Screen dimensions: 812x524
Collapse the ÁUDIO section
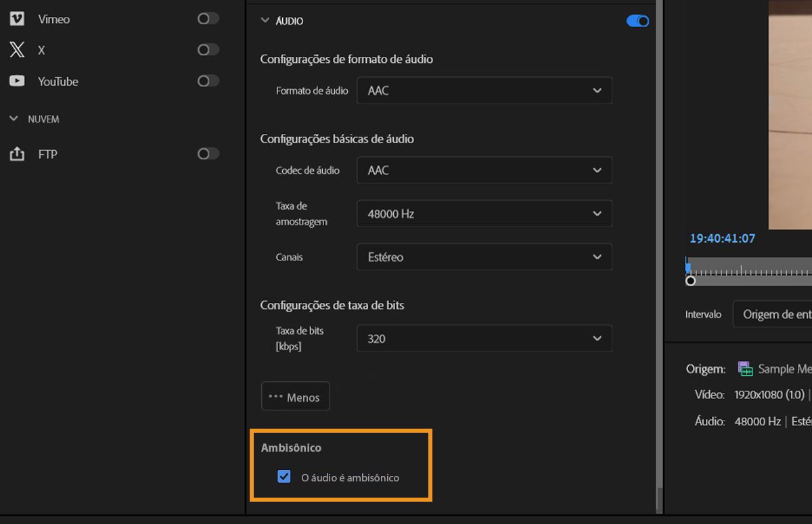click(265, 20)
